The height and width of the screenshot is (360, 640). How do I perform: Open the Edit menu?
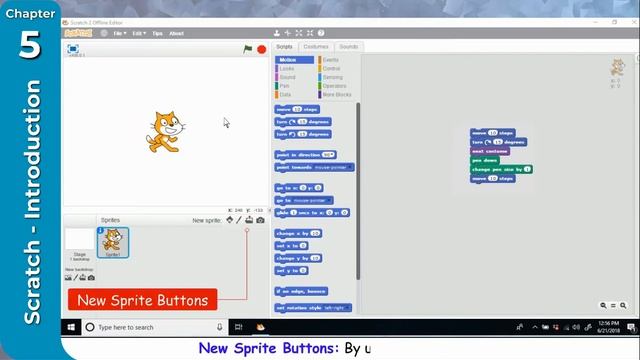click(139, 33)
